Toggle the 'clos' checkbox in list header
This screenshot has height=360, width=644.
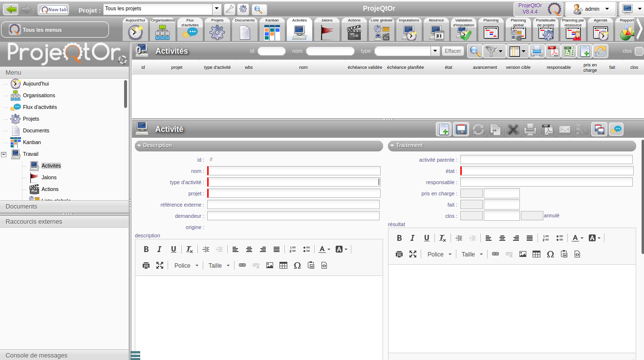639,51
